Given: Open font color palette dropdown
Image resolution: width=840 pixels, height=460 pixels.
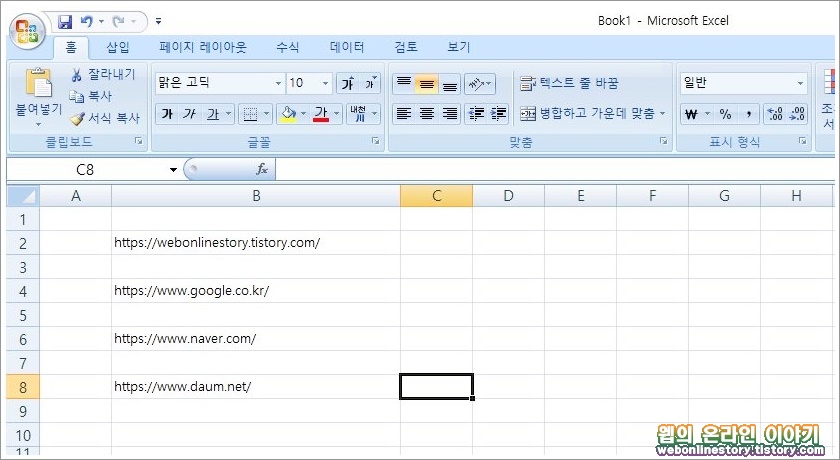Looking at the screenshot, I should click(x=337, y=114).
